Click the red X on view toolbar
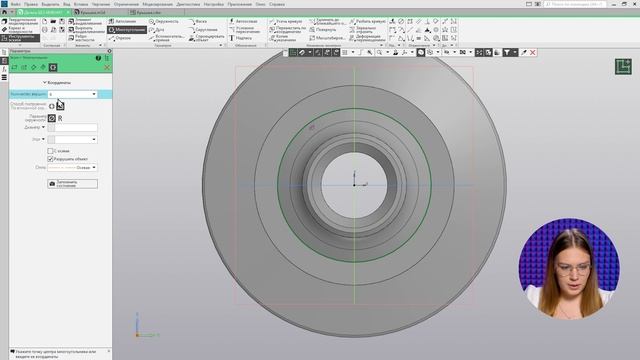Image resolution: width=640 pixels, height=360 pixels. point(533,52)
